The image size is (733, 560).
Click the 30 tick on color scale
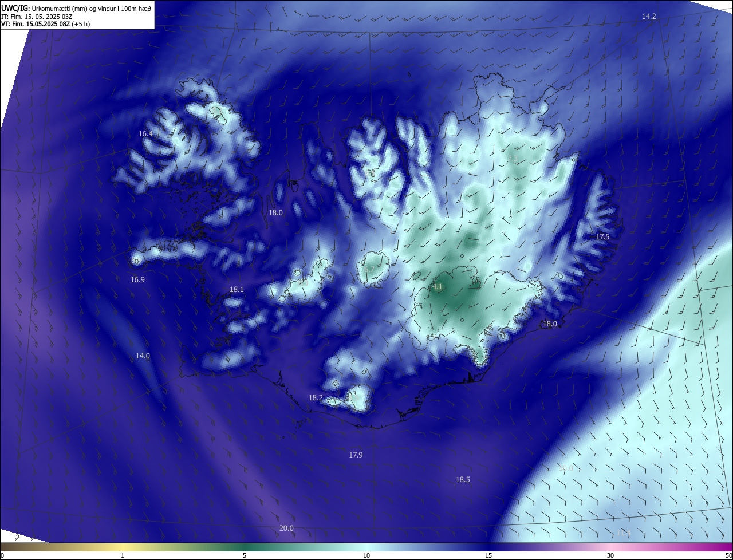click(610, 555)
